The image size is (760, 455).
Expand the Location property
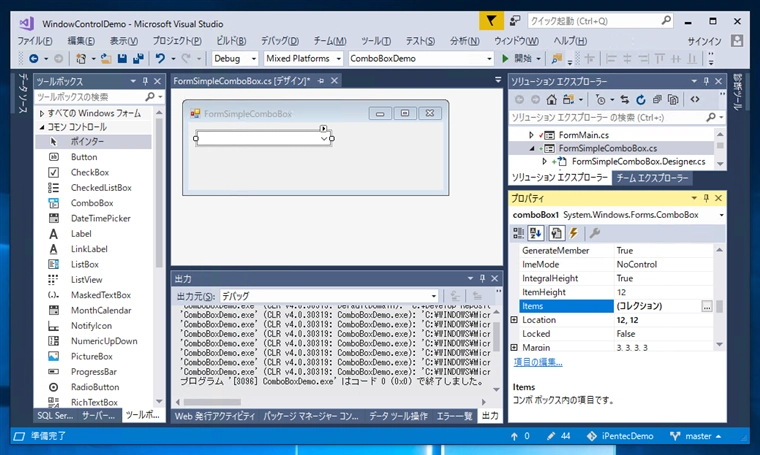tap(514, 320)
